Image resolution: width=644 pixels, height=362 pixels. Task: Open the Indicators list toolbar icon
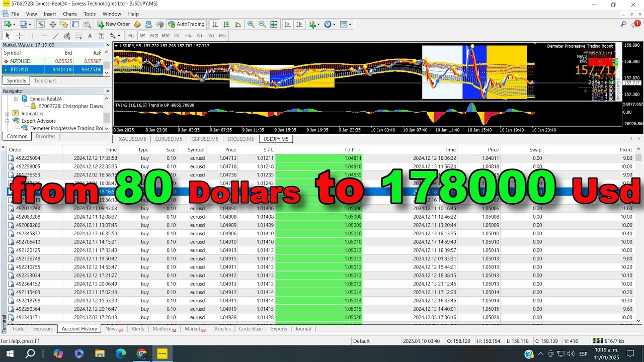pos(312,24)
